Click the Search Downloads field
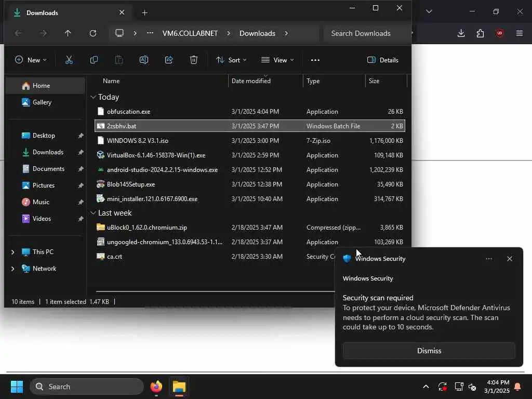The width and height of the screenshot is (532, 399). coord(366,33)
